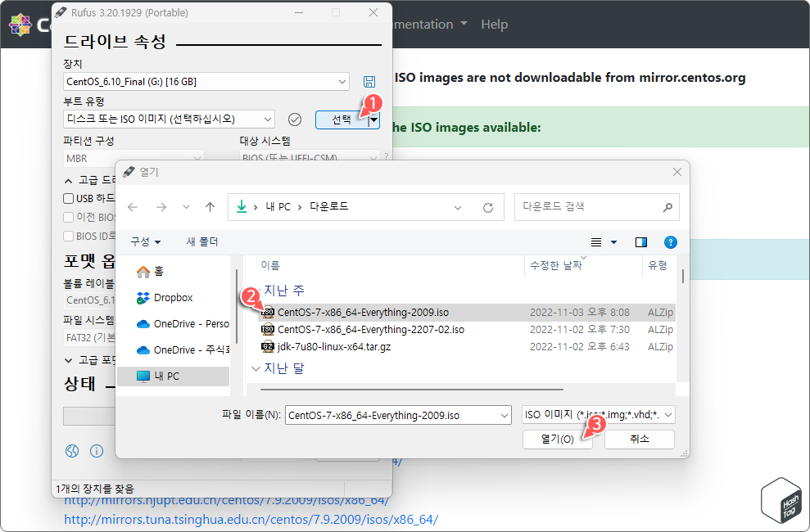Click the view layout list icon
Screen dimensions: 810x532
pyautogui.click(x=596, y=242)
